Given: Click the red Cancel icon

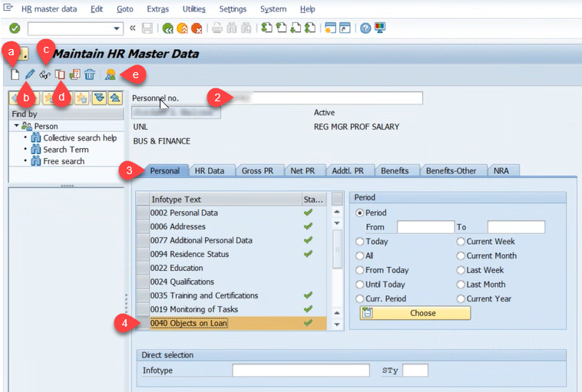Looking at the screenshot, I should (197, 28).
